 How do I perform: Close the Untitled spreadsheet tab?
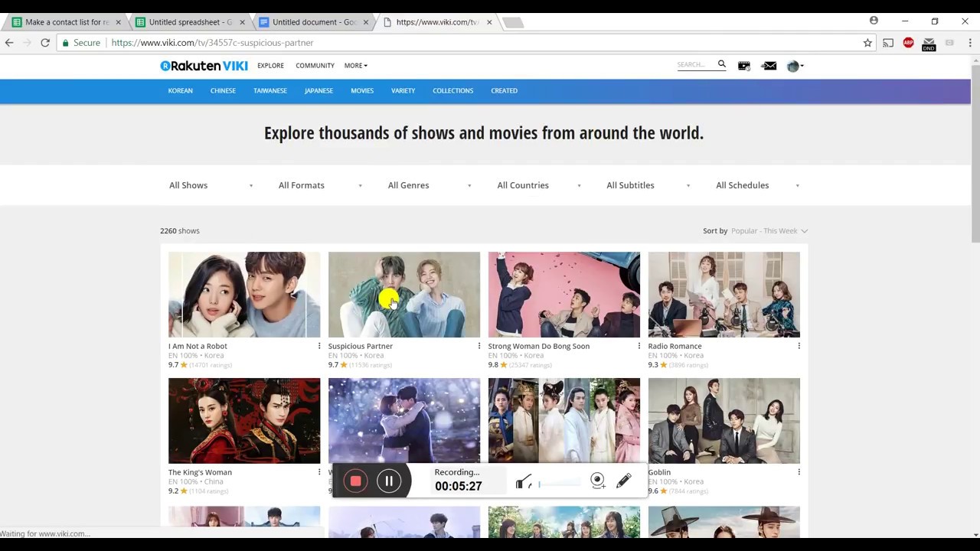242,22
